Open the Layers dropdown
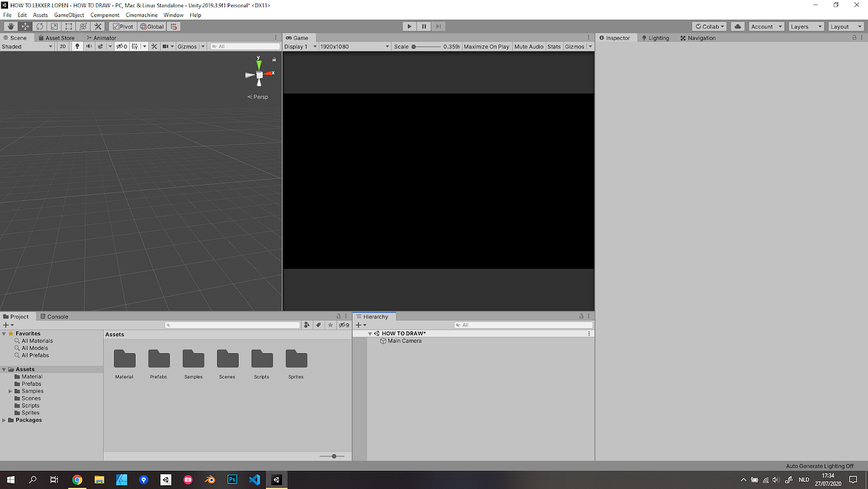Image resolution: width=868 pixels, height=489 pixels. point(806,27)
